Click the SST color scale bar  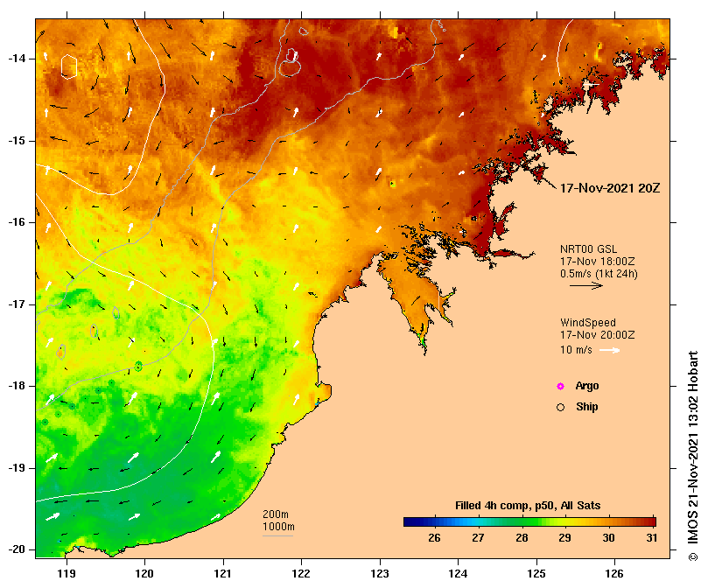tap(529, 522)
